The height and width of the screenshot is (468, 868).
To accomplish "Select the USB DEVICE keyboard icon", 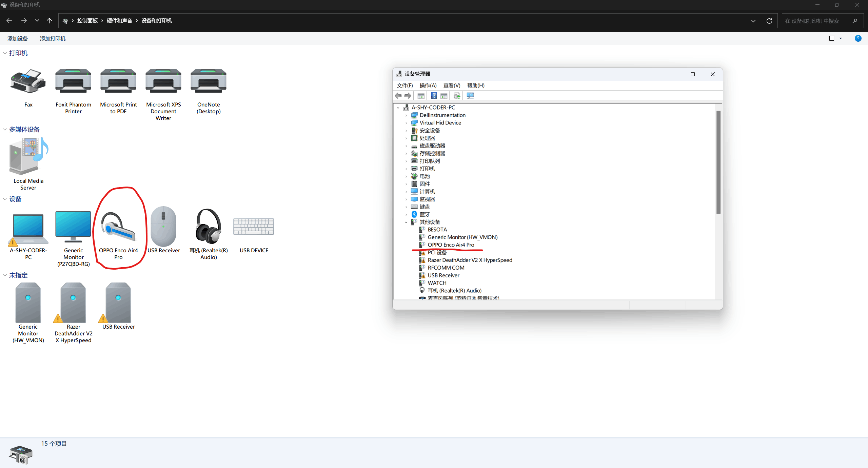I will (x=254, y=227).
